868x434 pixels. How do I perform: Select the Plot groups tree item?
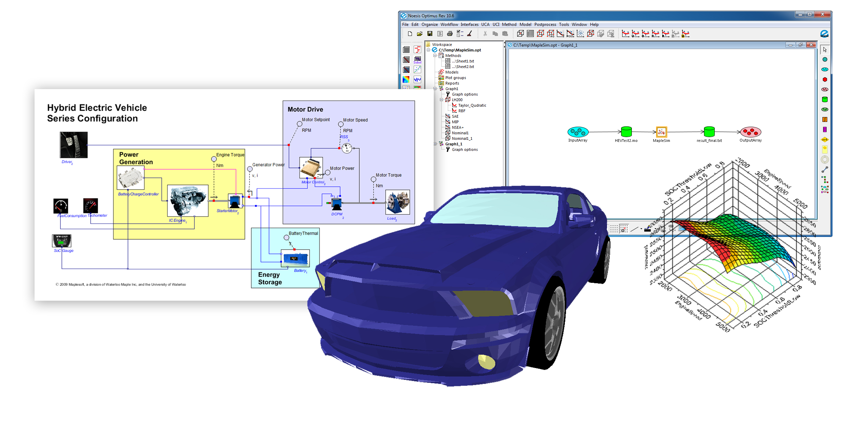[455, 78]
